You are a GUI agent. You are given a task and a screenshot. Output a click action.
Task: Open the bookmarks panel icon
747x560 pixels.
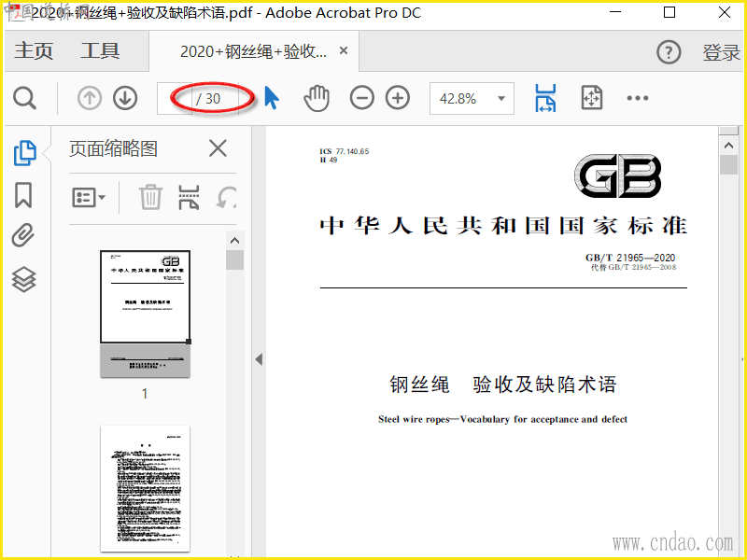coord(23,195)
